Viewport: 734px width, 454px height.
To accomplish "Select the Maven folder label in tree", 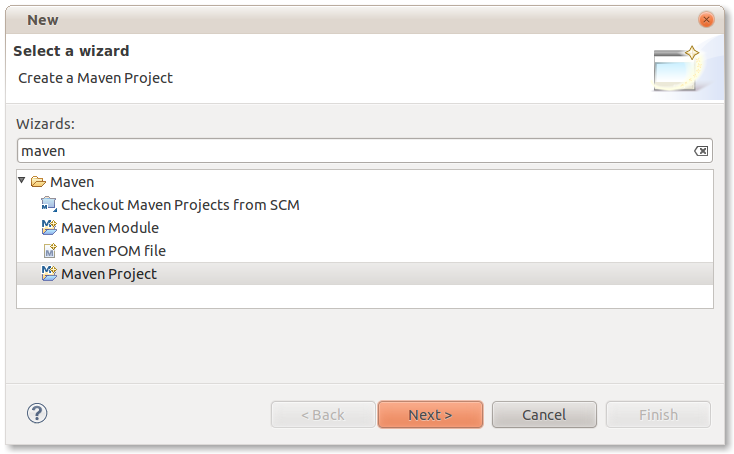I will [72, 182].
